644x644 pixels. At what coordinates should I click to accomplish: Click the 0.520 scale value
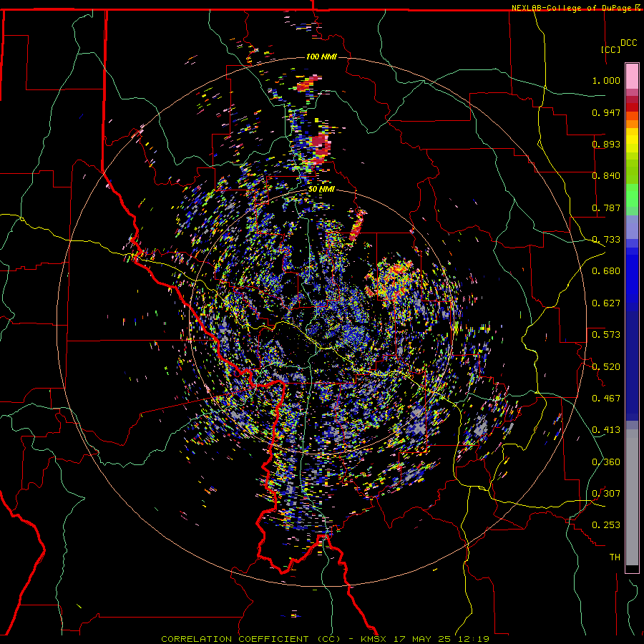pyautogui.click(x=606, y=367)
